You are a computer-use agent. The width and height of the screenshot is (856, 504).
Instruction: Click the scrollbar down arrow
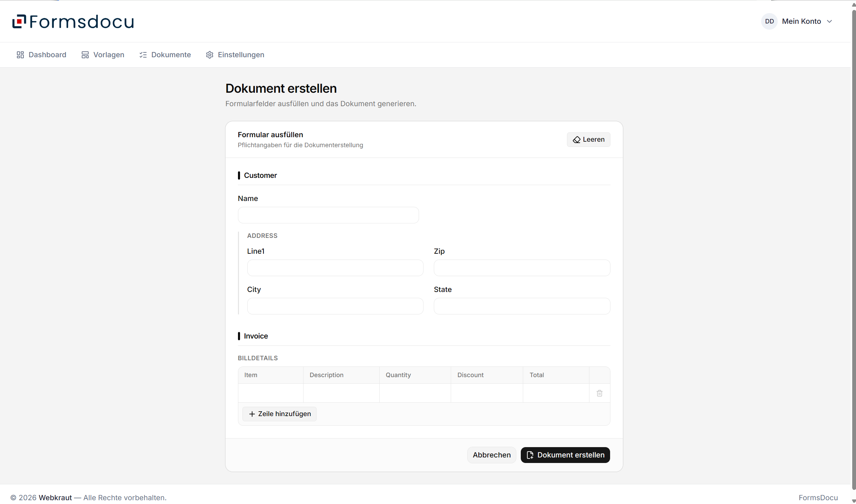click(854, 501)
